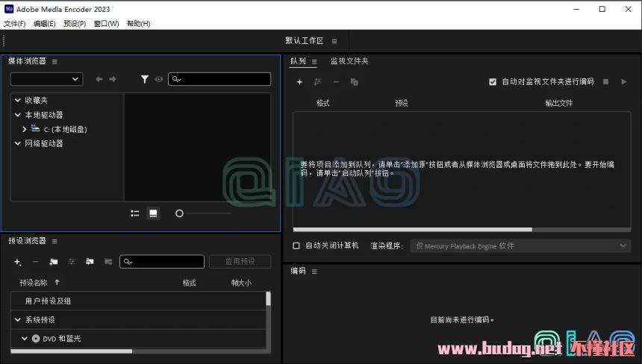
Task: Open the 默认工作区 workspace menu icon
Action: tap(334, 41)
